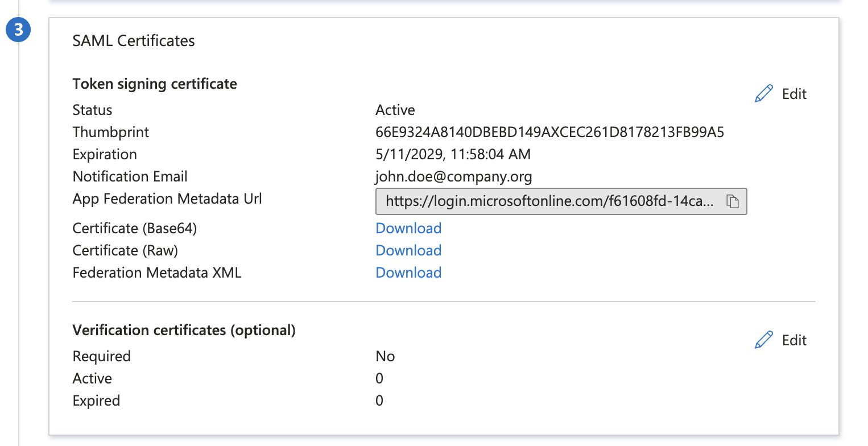The height and width of the screenshot is (446, 868).
Task: Click the Status label
Action: pyautogui.click(x=93, y=110)
